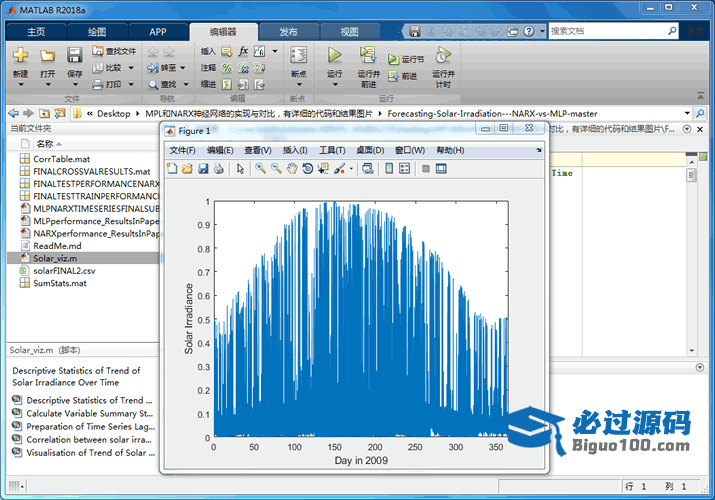
Task: Click the Run (运行) green arrow icon
Action: coord(334,56)
